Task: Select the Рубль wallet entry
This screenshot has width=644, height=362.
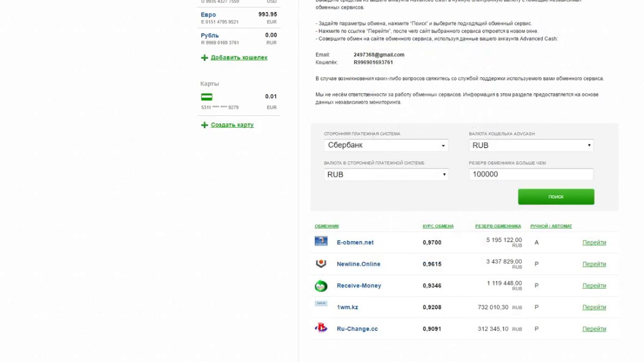Action: tap(239, 39)
